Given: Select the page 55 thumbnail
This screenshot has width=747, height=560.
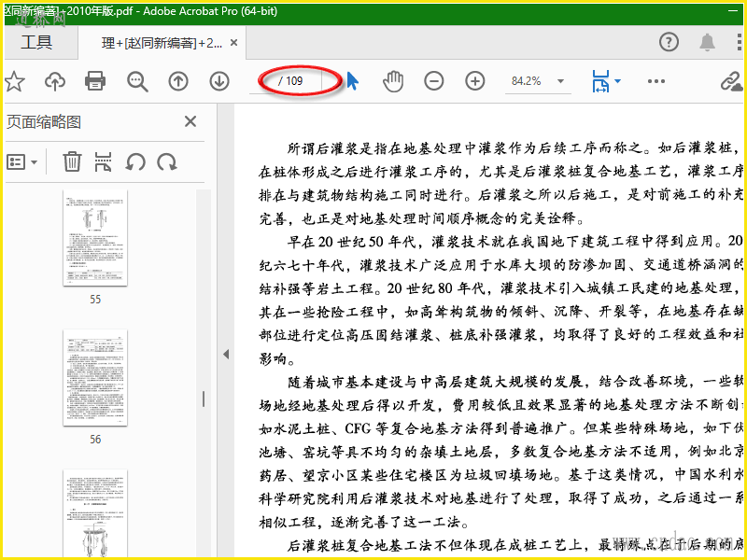Looking at the screenshot, I should [x=95, y=238].
